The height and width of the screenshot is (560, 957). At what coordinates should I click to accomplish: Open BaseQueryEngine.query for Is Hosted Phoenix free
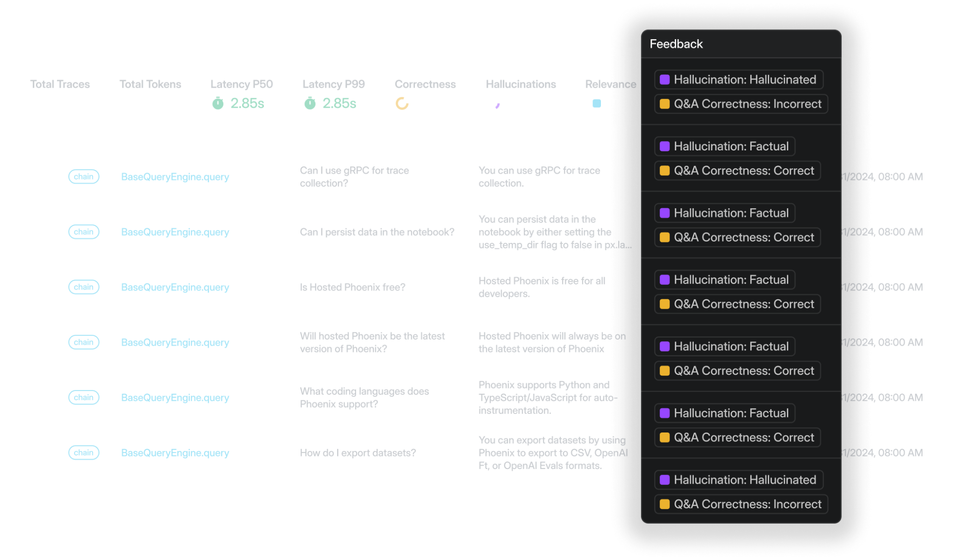click(x=175, y=287)
